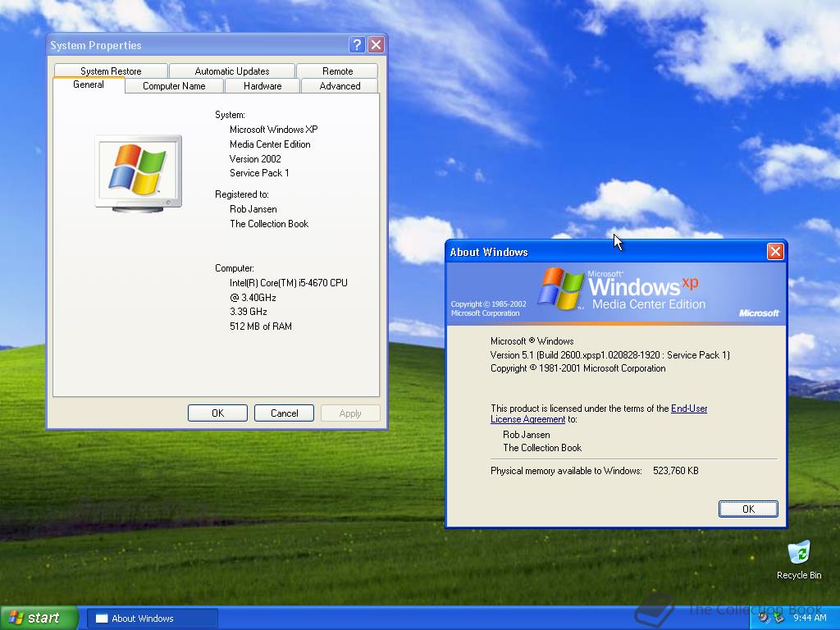This screenshot has width=840, height=630.
Task: Click 'Copyright © 1985-2002' in the banner
Action: coord(489,304)
